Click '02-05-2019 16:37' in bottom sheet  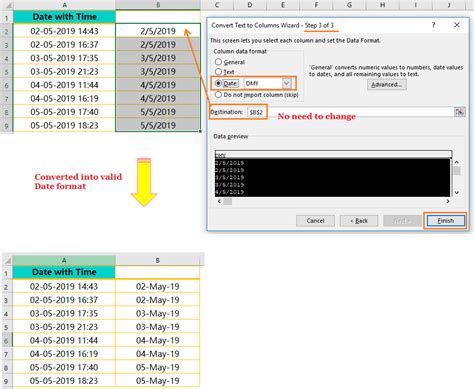64,300
